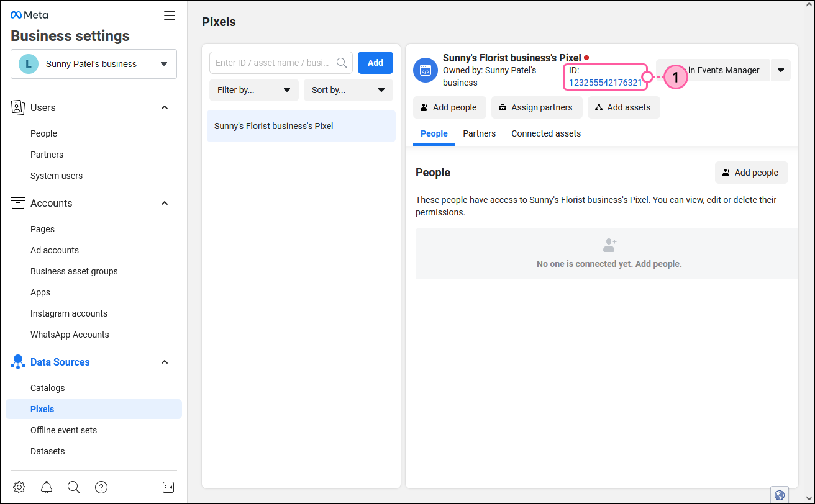Click the Accounts heading
815x504 pixels.
[52, 203]
